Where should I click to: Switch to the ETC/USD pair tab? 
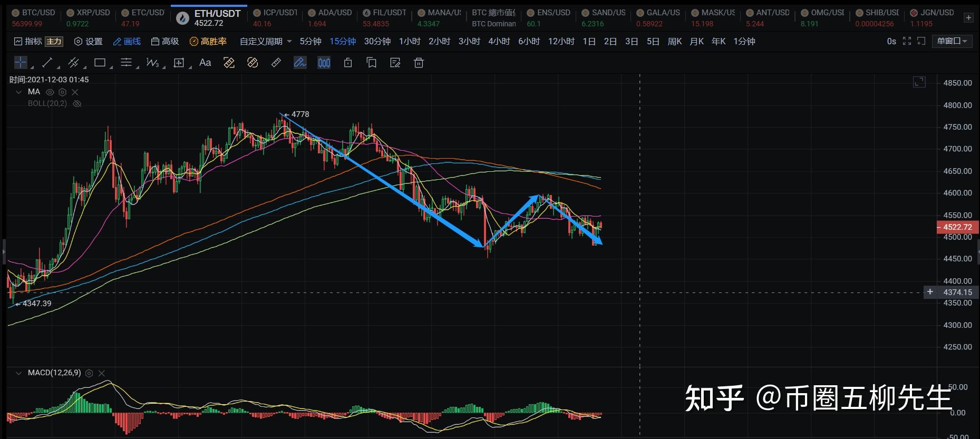142,17
